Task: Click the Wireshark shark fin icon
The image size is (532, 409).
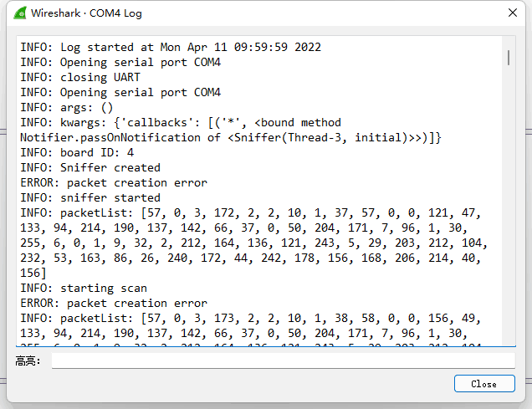Action: [20, 13]
